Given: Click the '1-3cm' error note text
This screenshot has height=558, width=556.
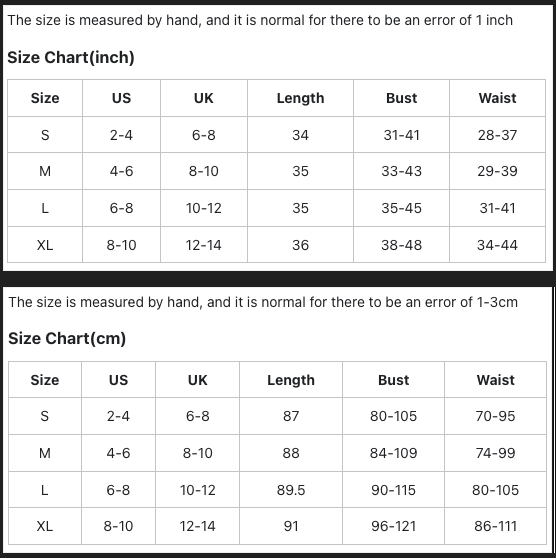Looking at the screenshot, I should click(x=497, y=302).
